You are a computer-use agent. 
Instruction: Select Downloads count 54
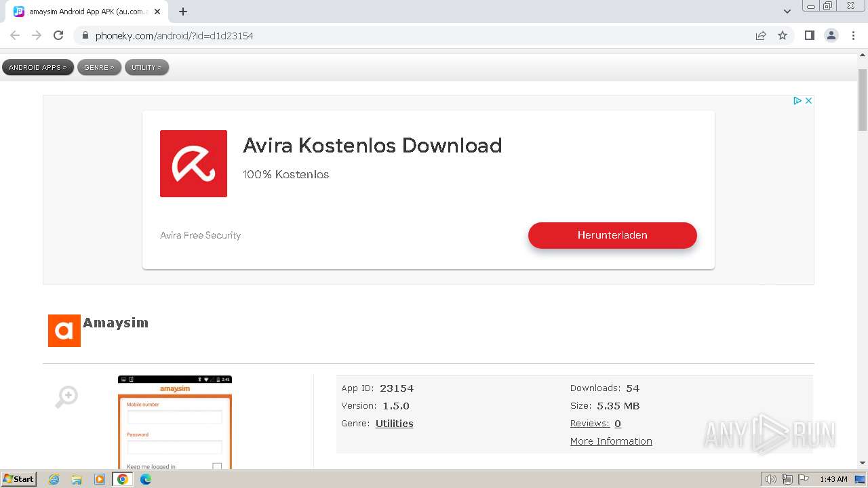click(633, 388)
